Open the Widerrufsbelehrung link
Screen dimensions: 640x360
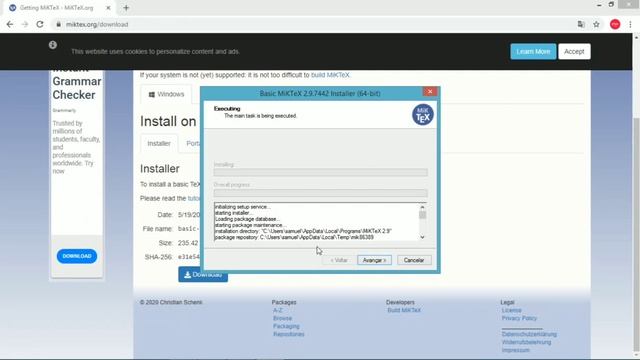(x=526, y=342)
